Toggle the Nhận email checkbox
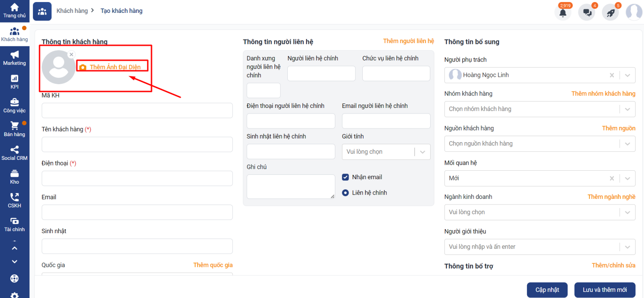 pyautogui.click(x=345, y=177)
